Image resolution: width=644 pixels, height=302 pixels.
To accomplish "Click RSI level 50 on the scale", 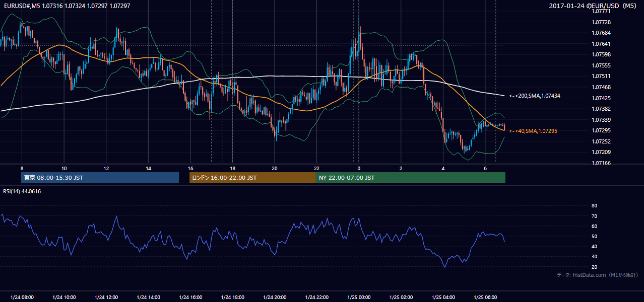I will [594, 236].
